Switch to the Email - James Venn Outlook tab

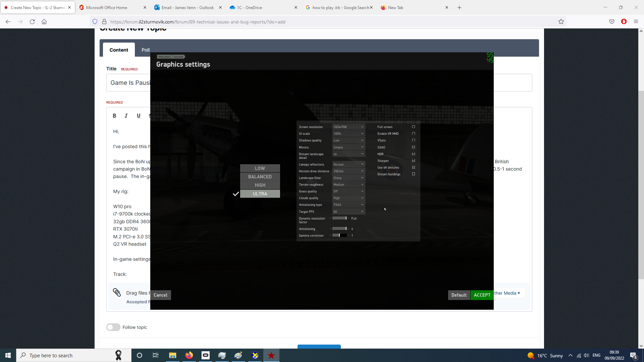[184, 7]
